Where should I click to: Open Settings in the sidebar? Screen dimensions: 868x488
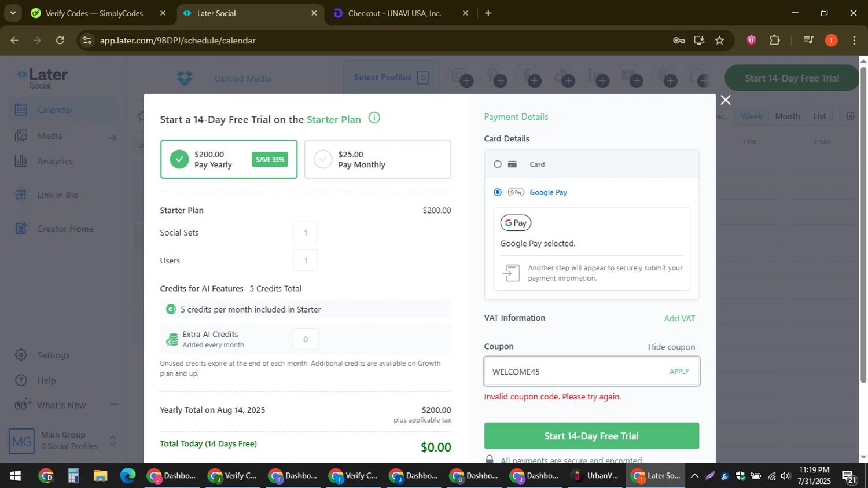[x=53, y=355]
